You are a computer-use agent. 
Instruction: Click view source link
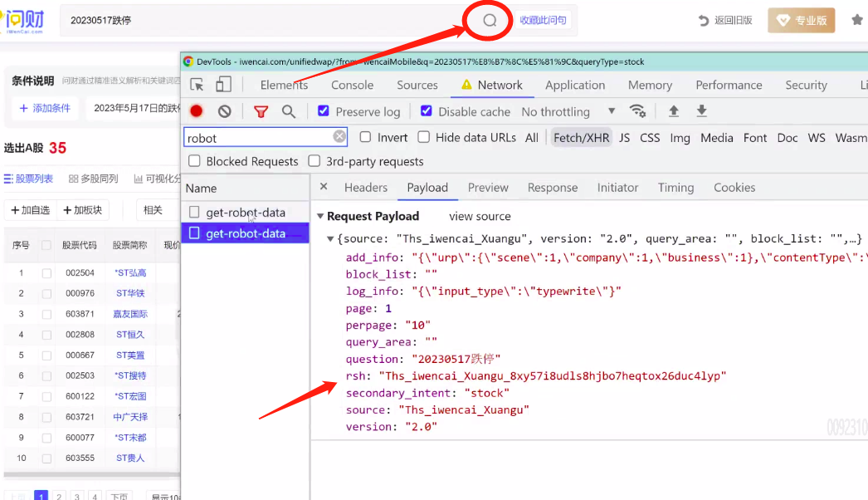click(480, 216)
